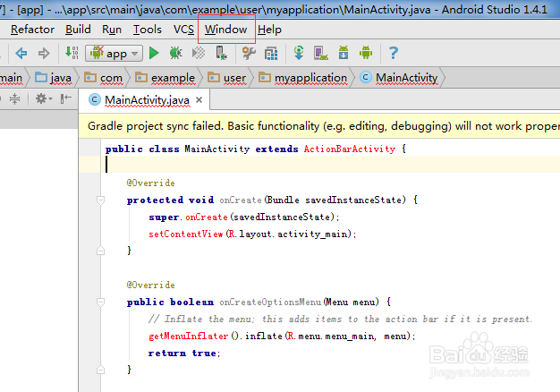Select the main breadcrumb folder
Viewport: 560px width, 392px height.
coord(11,78)
